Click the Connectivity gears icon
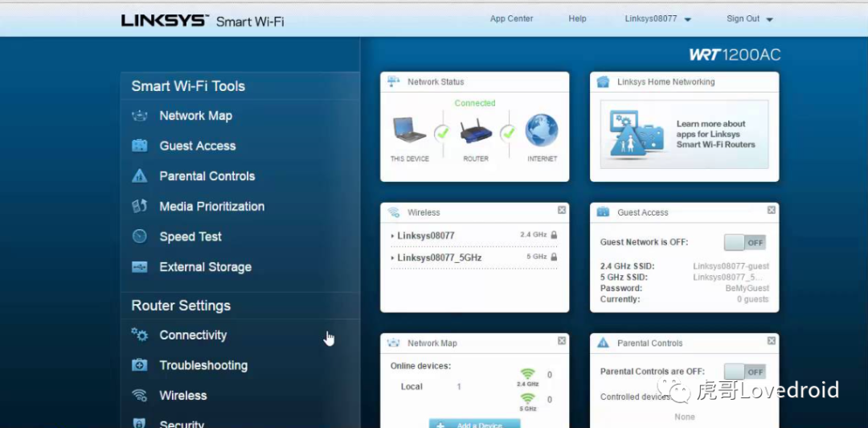The width and height of the screenshot is (868, 428). (139, 335)
